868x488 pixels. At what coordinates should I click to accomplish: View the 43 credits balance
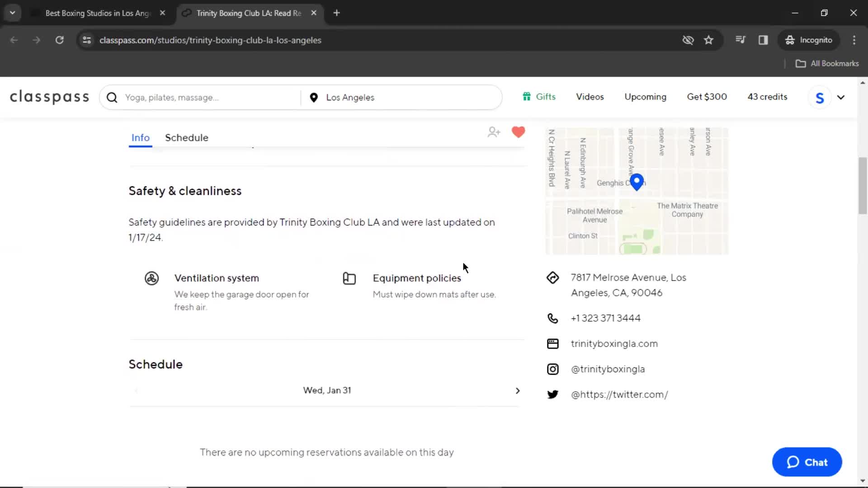(767, 97)
